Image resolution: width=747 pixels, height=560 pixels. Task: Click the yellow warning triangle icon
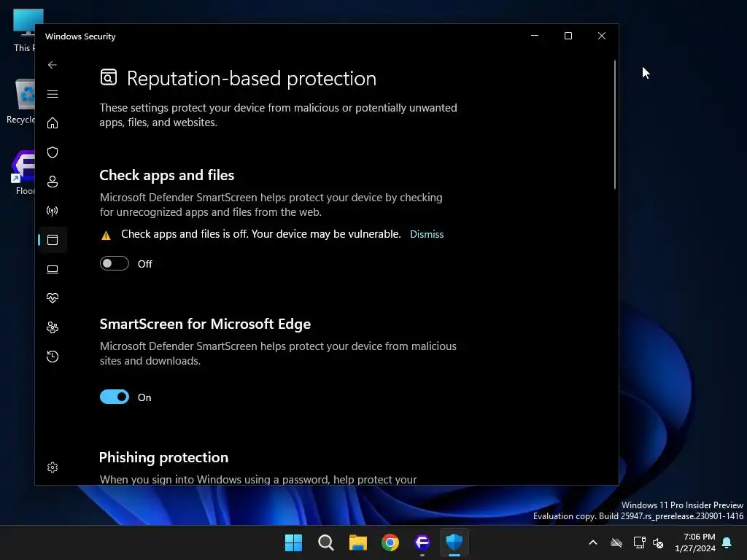tap(107, 236)
